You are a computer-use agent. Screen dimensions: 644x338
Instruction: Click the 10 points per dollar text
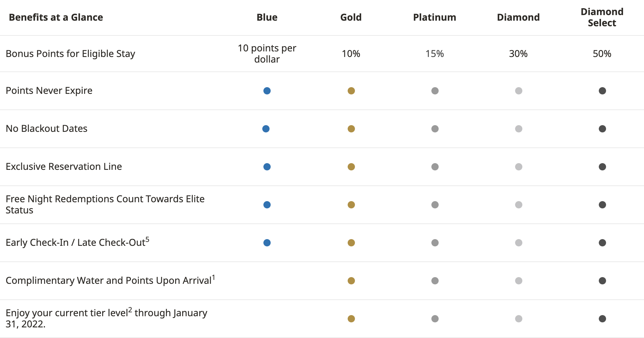pos(267,54)
